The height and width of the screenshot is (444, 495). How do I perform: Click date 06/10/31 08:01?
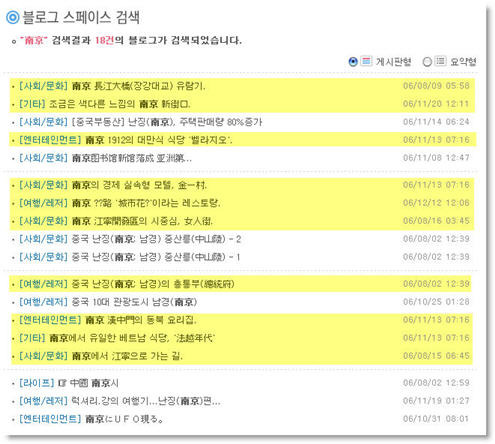click(436, 419)
